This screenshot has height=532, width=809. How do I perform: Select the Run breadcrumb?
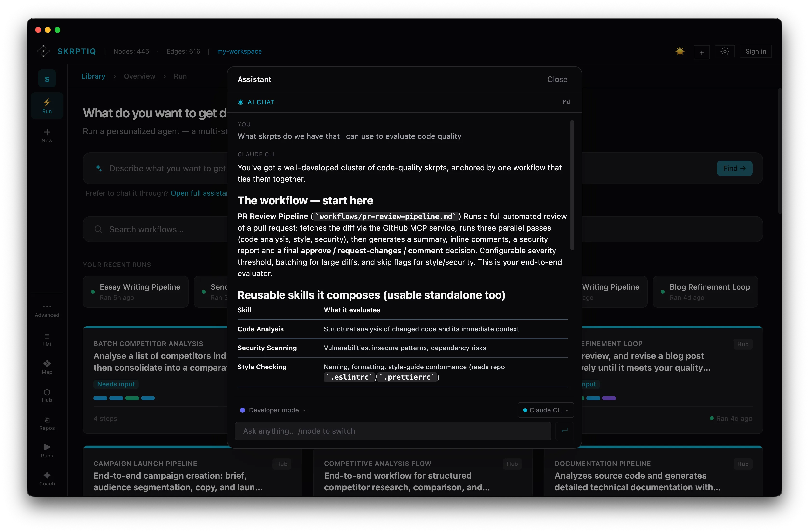(180, 76)
